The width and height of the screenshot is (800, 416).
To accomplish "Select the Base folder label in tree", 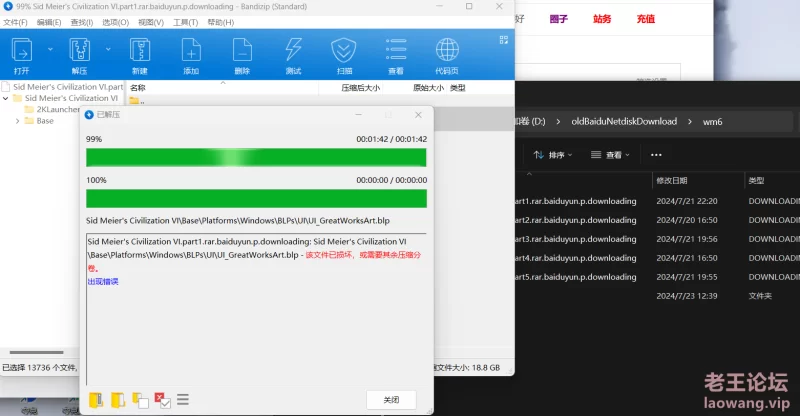I will (x=45, y=121).
